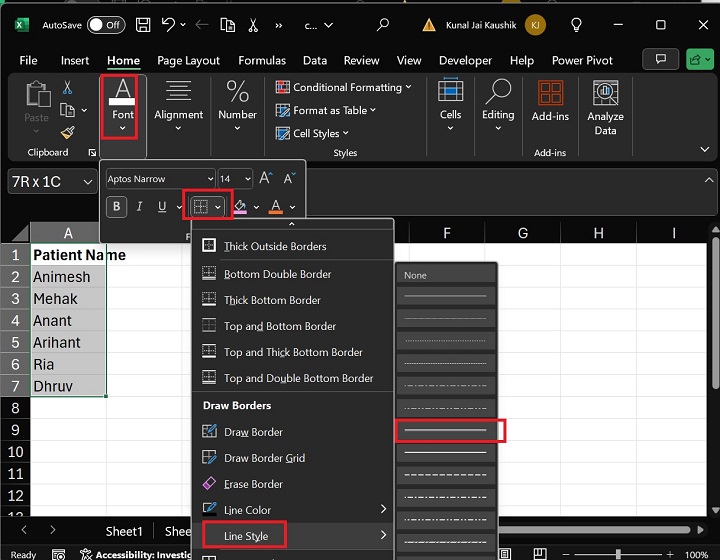720x560 pixels.
Task: Click the Cut scissors icon in Clipboard
Action: [67, 88]
